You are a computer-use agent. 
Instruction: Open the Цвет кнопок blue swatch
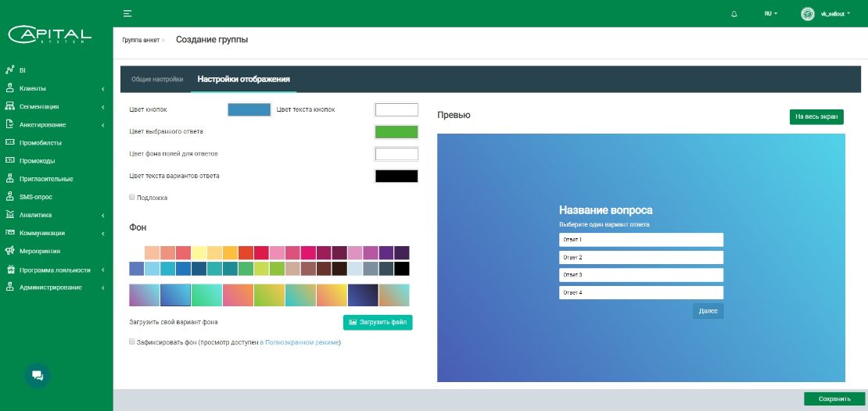(249, 109)
